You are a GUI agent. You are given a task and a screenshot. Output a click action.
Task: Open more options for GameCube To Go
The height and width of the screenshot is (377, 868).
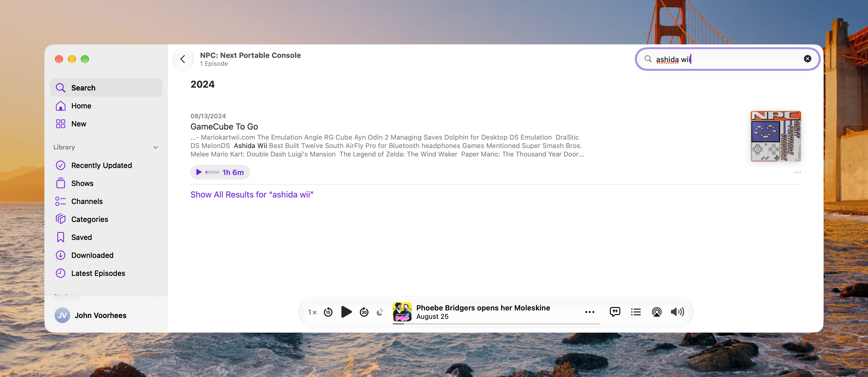pos(797,172)
